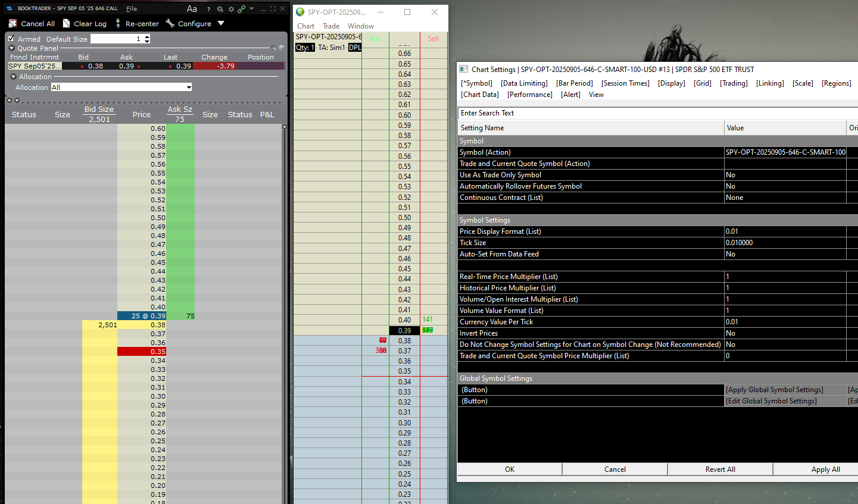Click the Aa font size icon
858x504 pixels.
192,9
